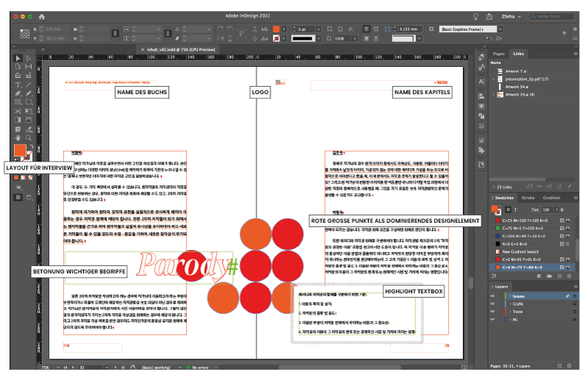
Task: Toggle visibility of the BG layer
Action: pyautogui.click(x=493, y=320)
